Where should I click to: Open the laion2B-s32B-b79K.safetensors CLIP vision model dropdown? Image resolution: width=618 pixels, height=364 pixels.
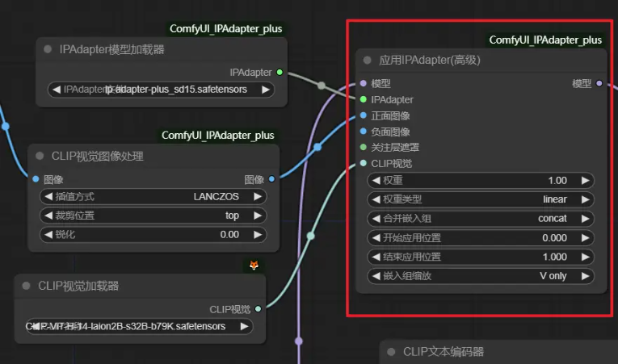coord(139,326)
